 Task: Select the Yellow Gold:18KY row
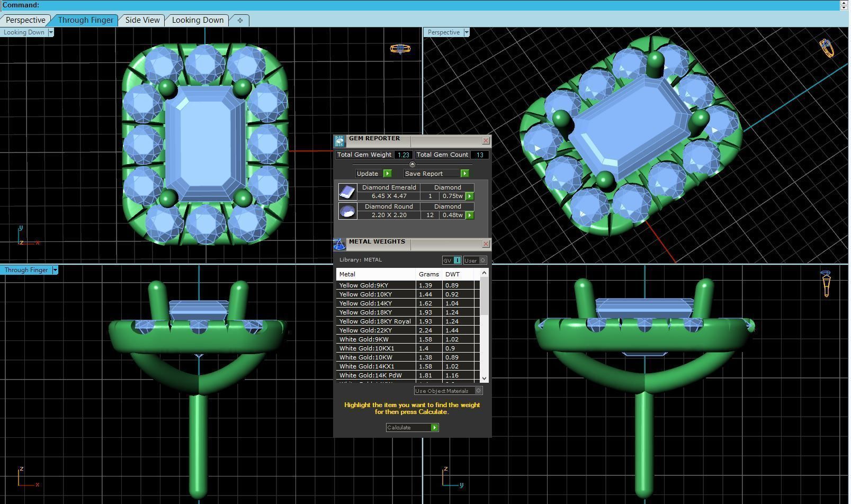408,312
